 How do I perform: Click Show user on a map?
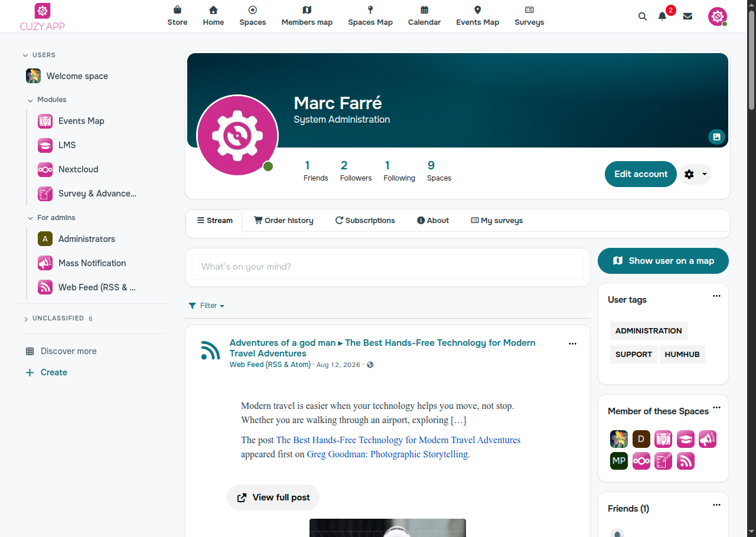663,261
